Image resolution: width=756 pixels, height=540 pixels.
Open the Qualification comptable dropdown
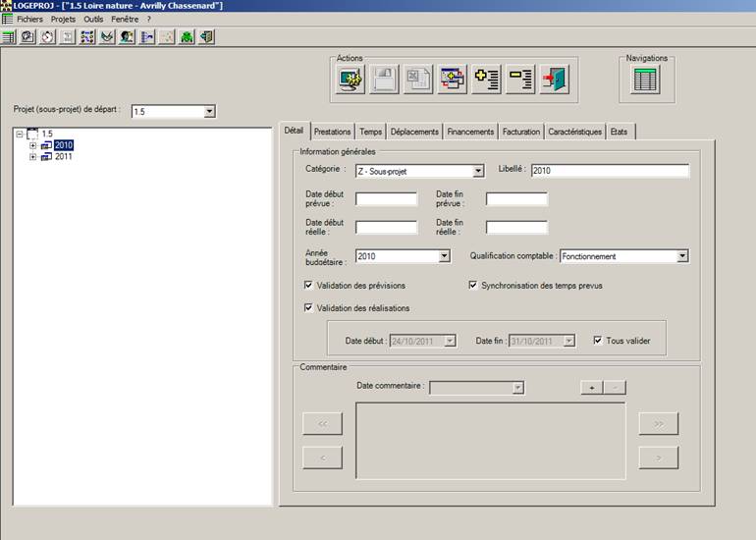click(682, 256)
